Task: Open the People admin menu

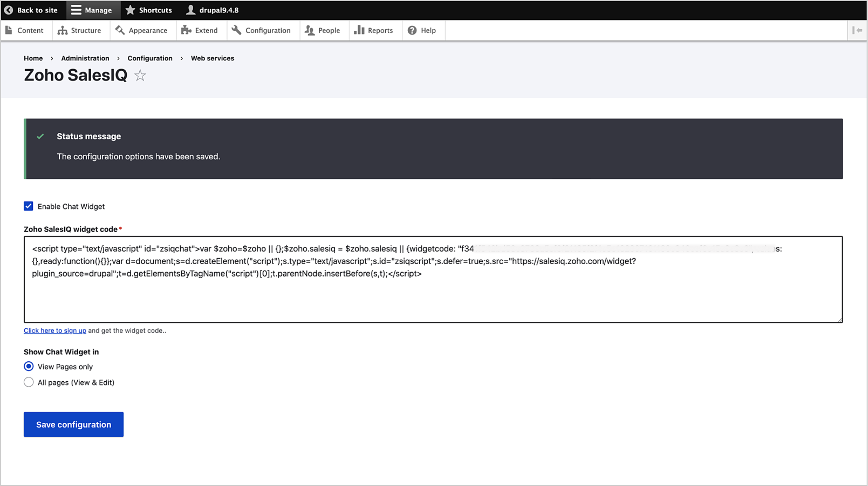Action: (323, 30)
